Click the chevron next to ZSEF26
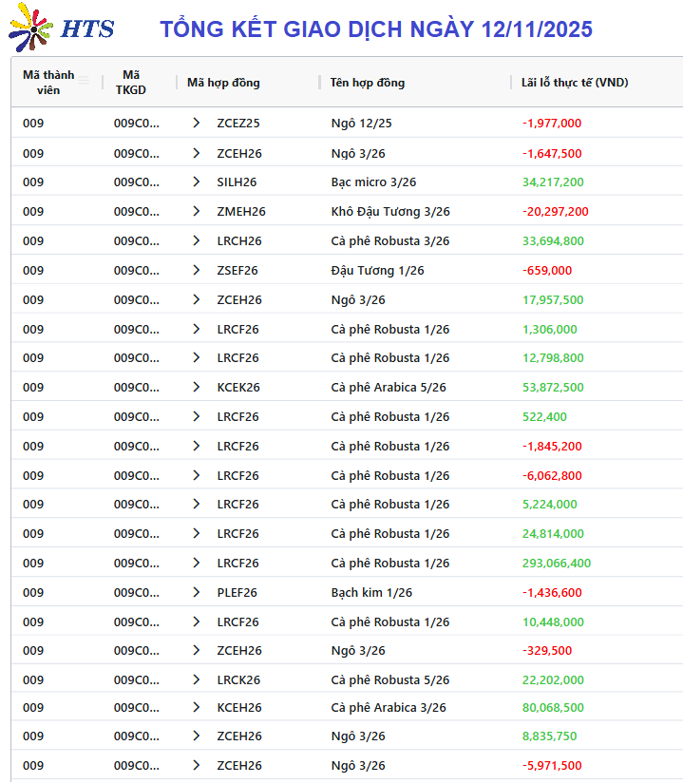The image size is (683, 784). click(x=197, y=270)
